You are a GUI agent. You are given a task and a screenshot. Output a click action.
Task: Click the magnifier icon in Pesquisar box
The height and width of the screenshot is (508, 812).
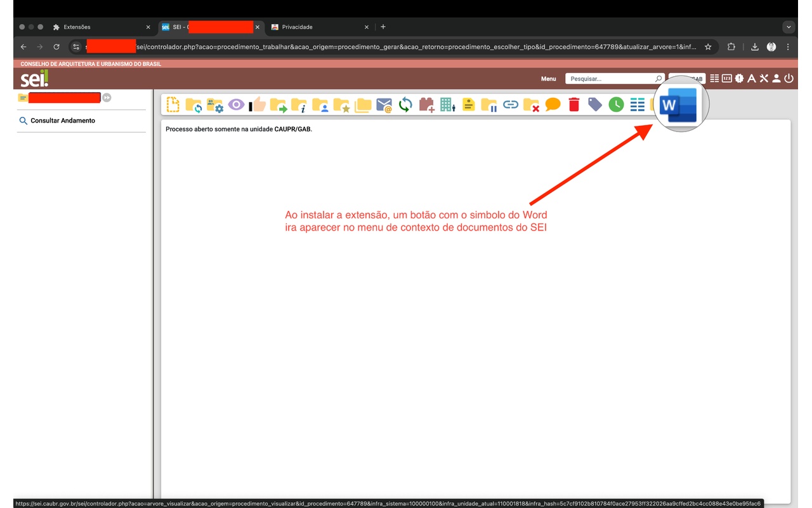(x=658, y=79)
